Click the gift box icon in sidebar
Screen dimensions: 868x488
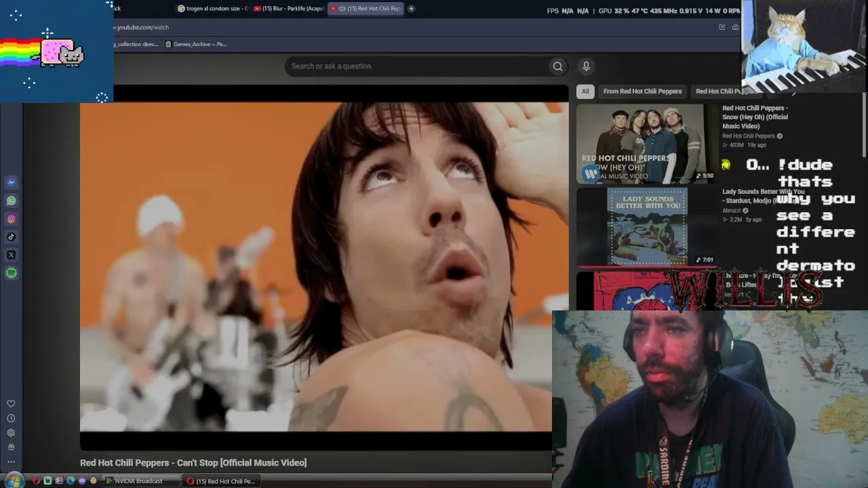pyautogui.click(x=11, y=447)
